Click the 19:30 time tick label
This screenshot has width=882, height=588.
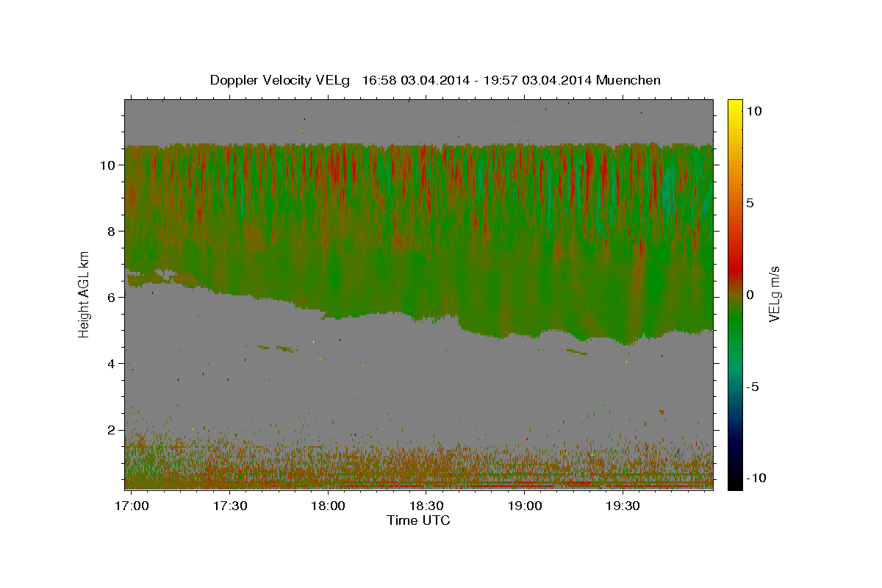(623, 506)
